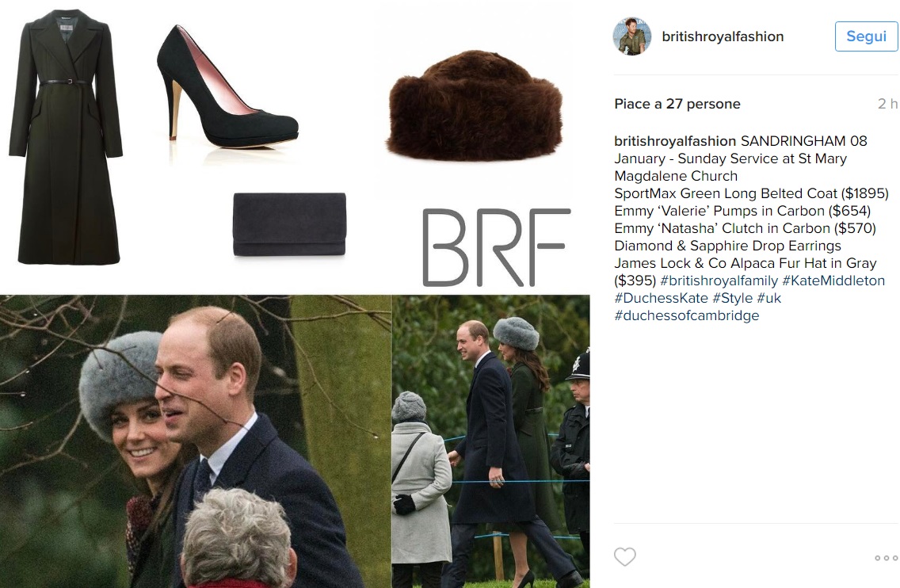This screenshot has height=588, width=900.
Task: Click the dark suede clutch image
Action: [x=289, y=224]
